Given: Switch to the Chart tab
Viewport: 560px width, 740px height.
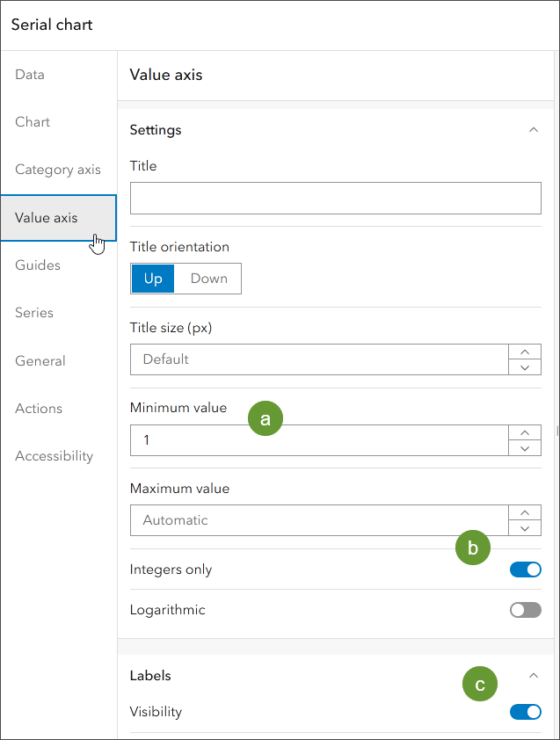Looking at the screenshot, I should pos(33,122).
